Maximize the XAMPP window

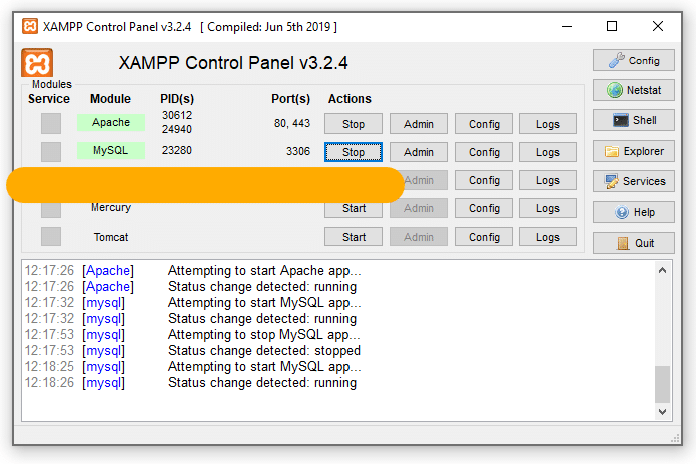pos(612,27)
